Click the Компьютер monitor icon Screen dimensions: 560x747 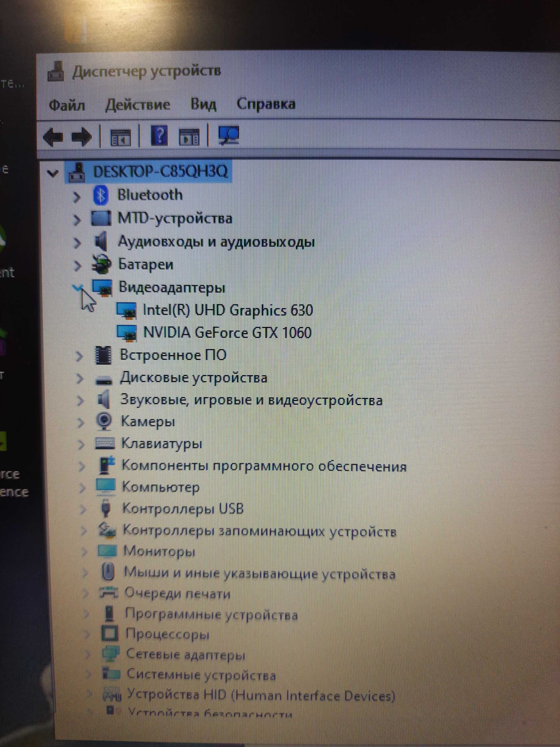106,487
